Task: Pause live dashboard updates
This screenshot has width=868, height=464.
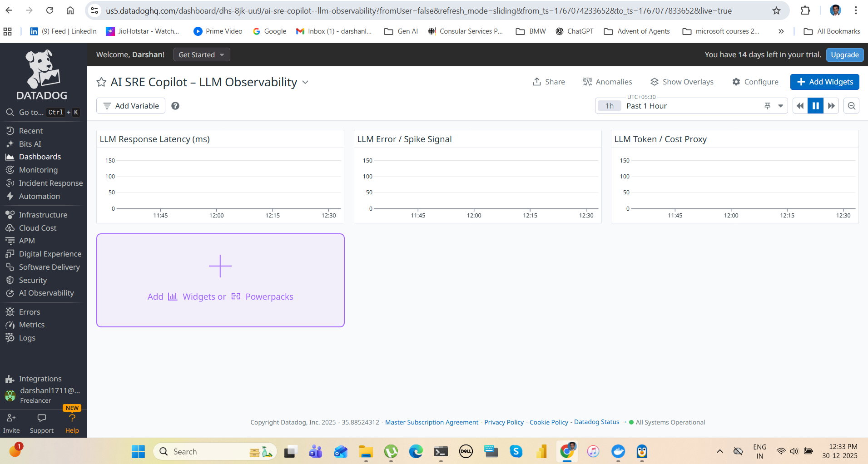Action: click(815, 106)
